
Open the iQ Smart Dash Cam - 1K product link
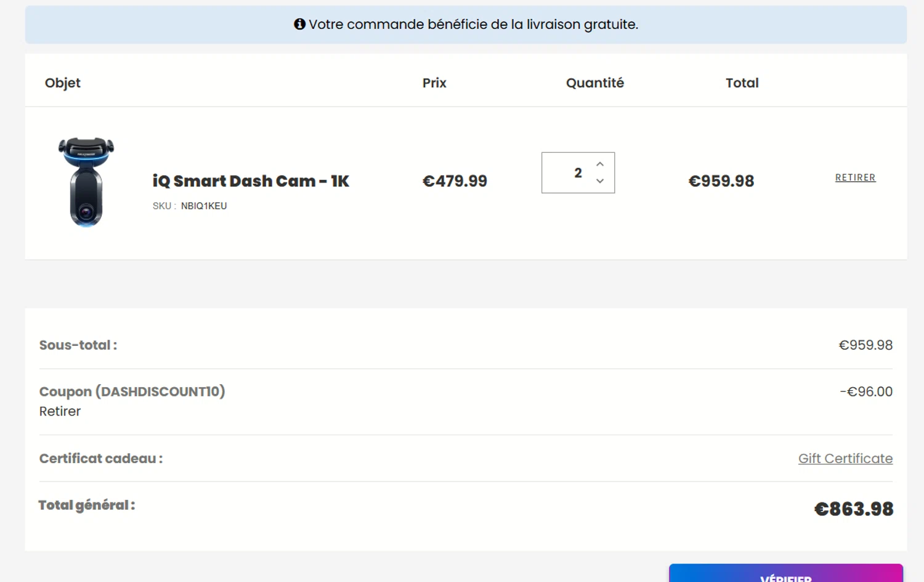tap(251, 181)
